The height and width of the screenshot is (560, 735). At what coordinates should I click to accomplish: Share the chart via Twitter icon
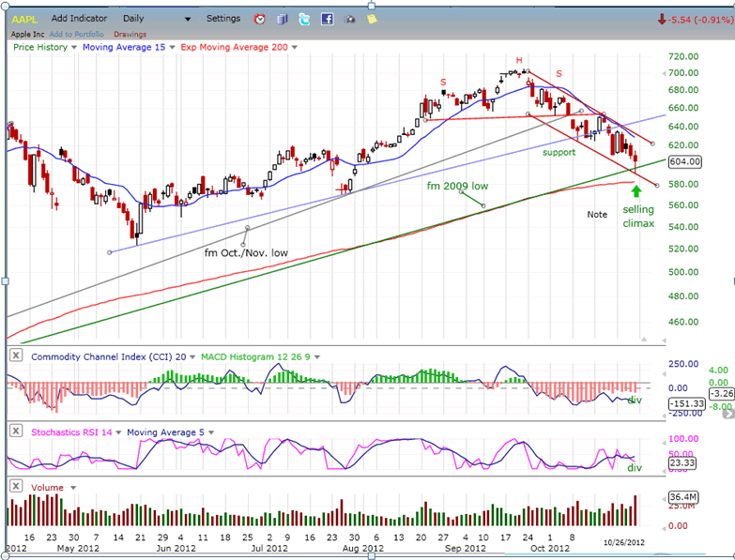tap(304, 19)
